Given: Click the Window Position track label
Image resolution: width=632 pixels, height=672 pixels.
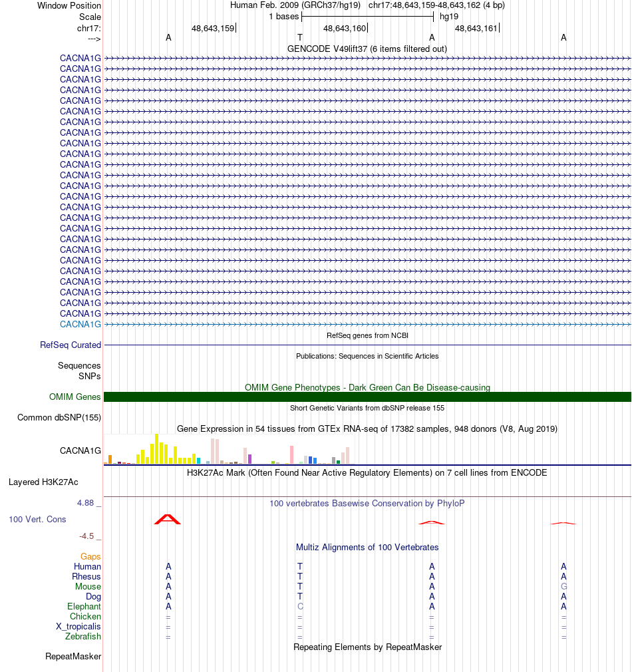Looking at the screenshot, I should pos(69,5).
